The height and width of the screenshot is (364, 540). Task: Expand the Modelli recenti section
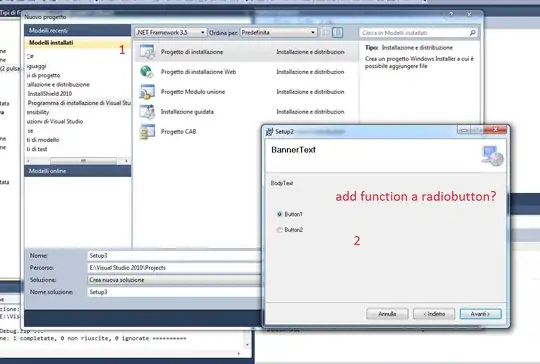(x=77, y=30)
